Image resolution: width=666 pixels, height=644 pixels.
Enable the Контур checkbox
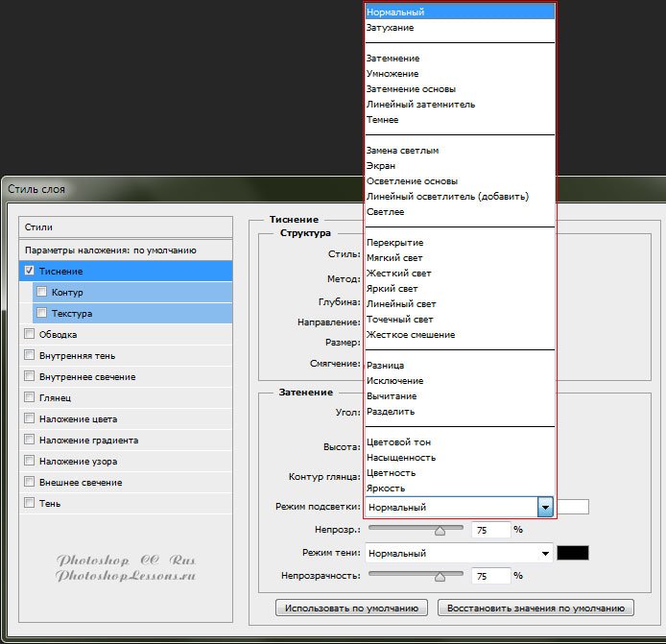41,292
